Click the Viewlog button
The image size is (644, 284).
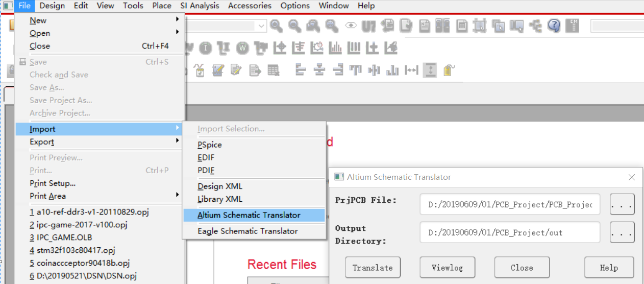[447, 268]
